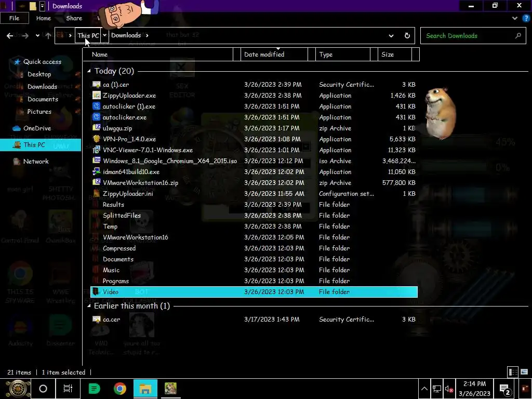Select the ZippyUploader.exe file icon
532x399 pixels.
(96, 96)
